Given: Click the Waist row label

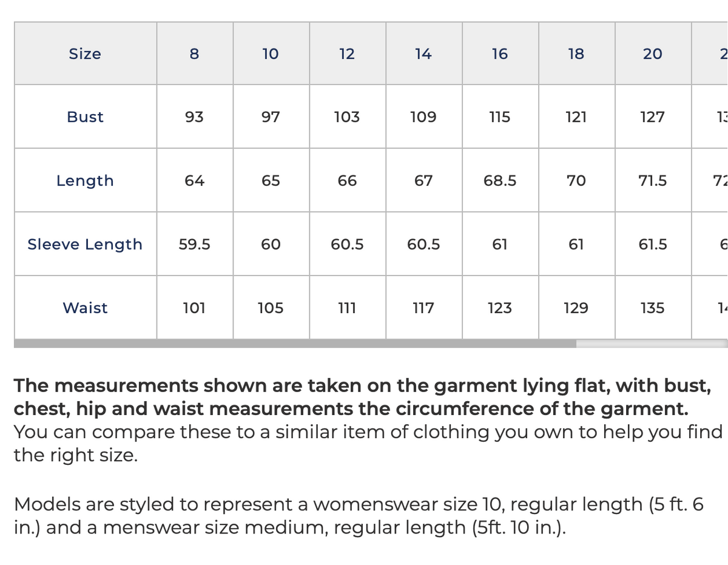Looking at the screenshot, I should pyautogui.click(x=86, y=308).
